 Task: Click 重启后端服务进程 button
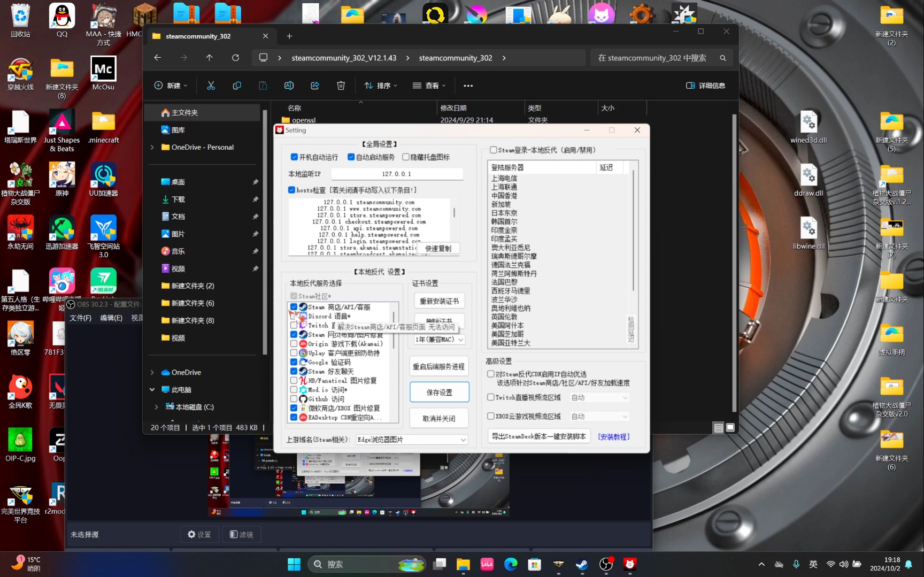click(x=439, y=367)
